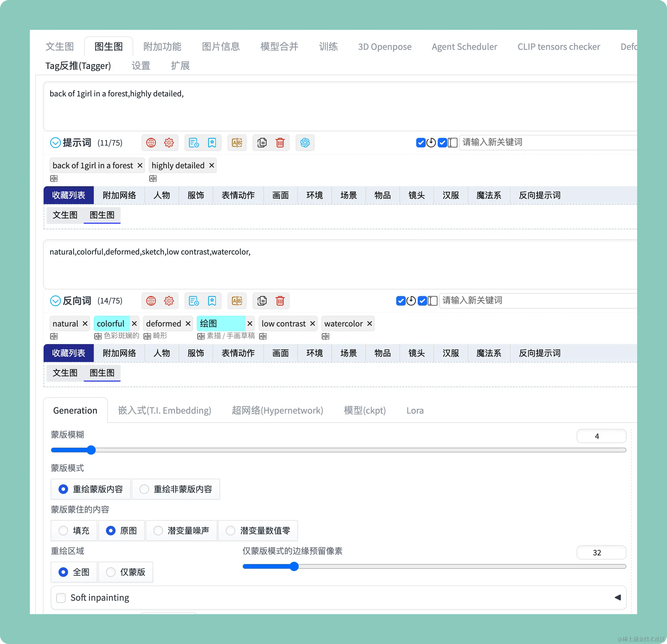The width and height of the screenshot is (667, 644).
Task: Open the Lora tab
Action: tap(415, 410)
